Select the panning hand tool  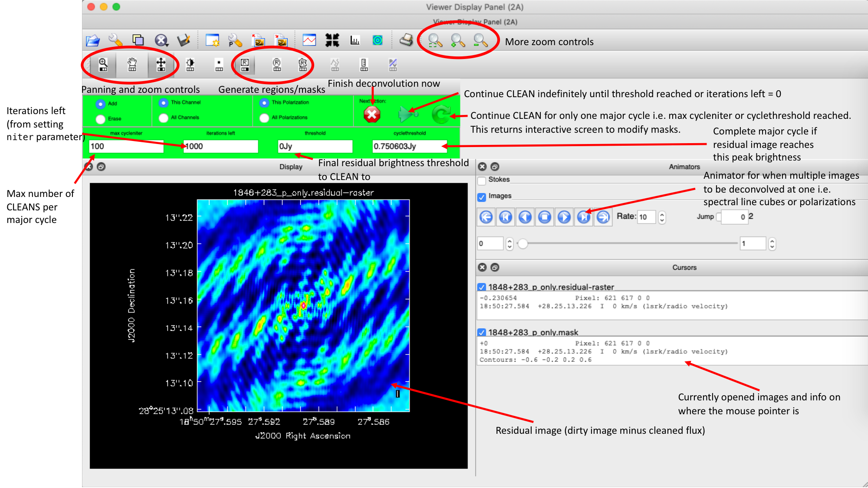point(132,65)
